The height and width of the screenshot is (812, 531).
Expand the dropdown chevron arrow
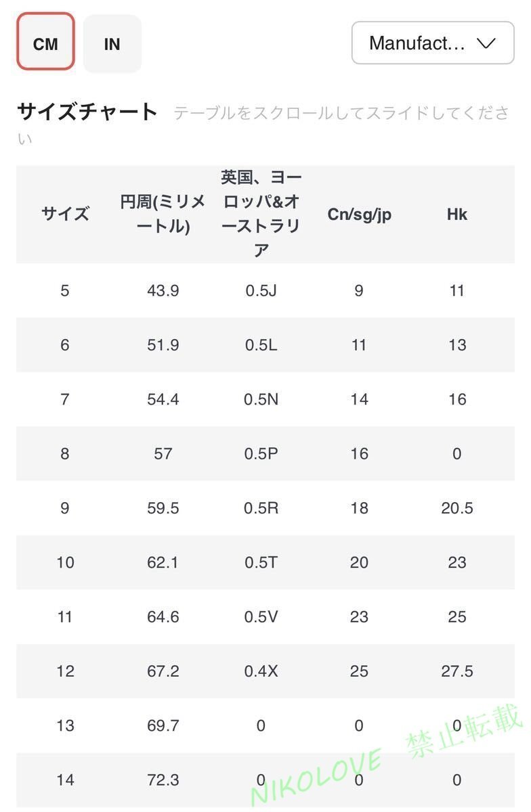pyautogui.click(x=485, y=43)
